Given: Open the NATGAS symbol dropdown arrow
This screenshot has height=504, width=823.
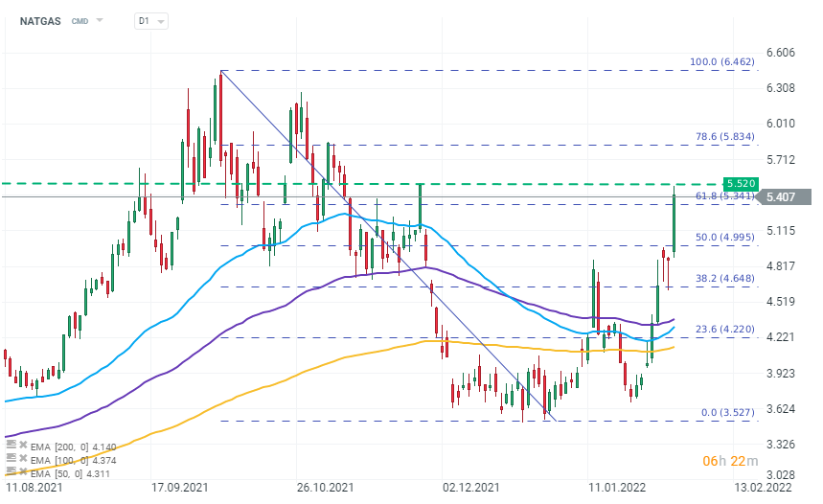Looking at the screenshot, I should 100,20.
